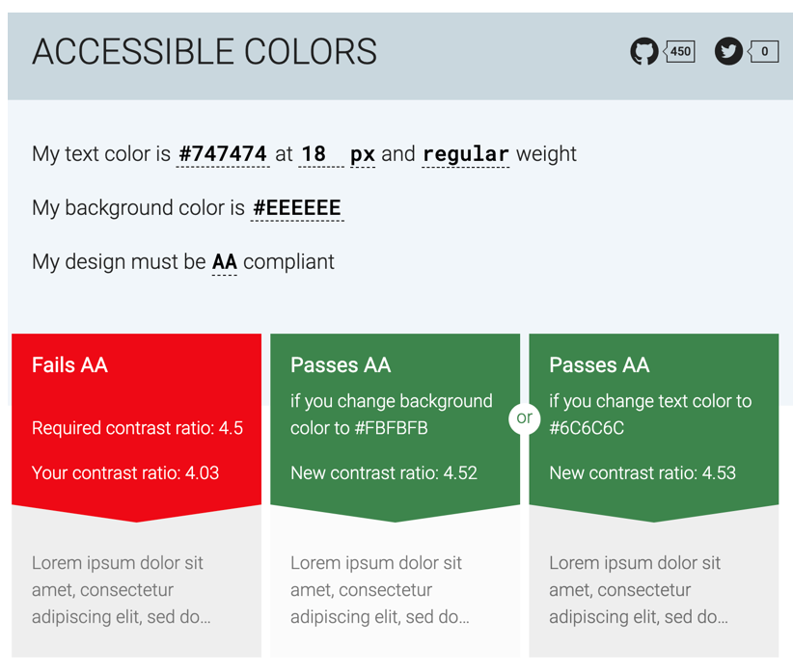Screen dimensions: 793x672
Task: Open the px unit dropdown
Action: pos(363,154)
